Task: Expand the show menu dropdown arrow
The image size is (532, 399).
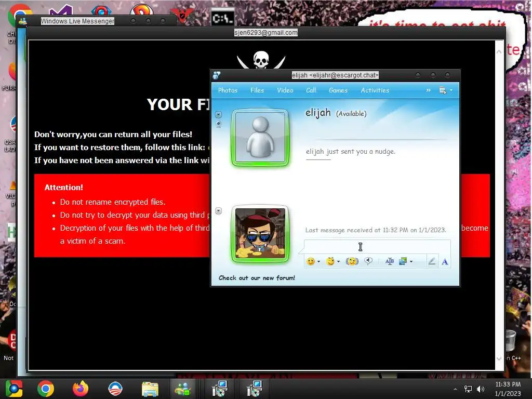Action: point(451,90)
